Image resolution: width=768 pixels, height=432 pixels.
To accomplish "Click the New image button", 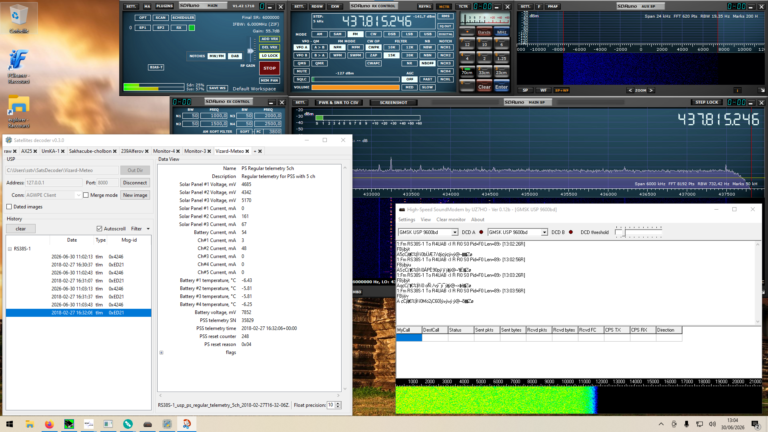I will [x=135, y=195].
